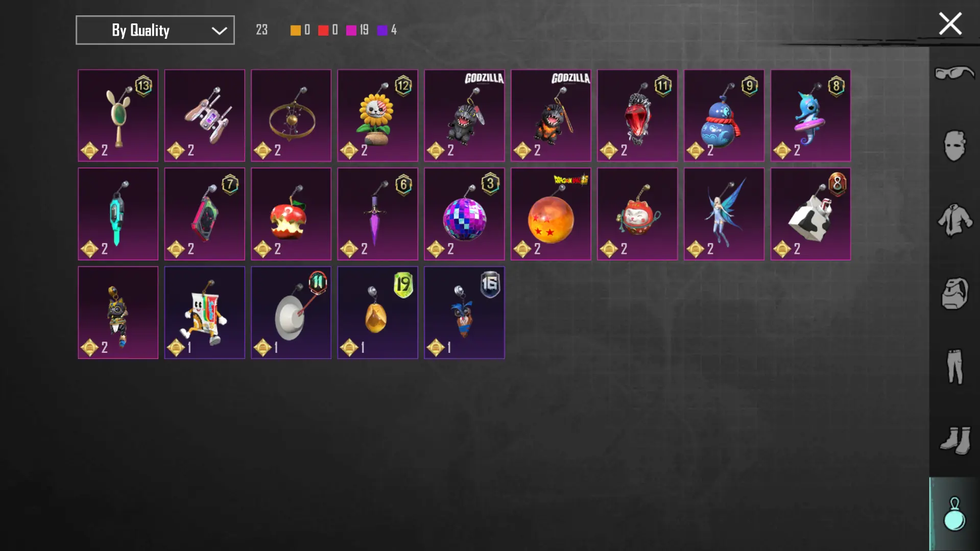This screenshot has height=551, width=980.
Task: Select the ornament charm category tab
Action: pyautogui.click(x=954, y=514)
